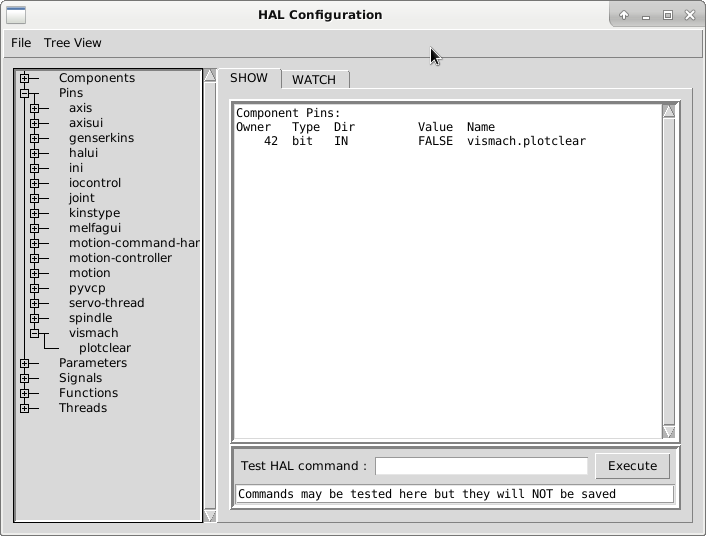706x536 pixels.
Task: Collapse the vismach node
Action: 35,333
